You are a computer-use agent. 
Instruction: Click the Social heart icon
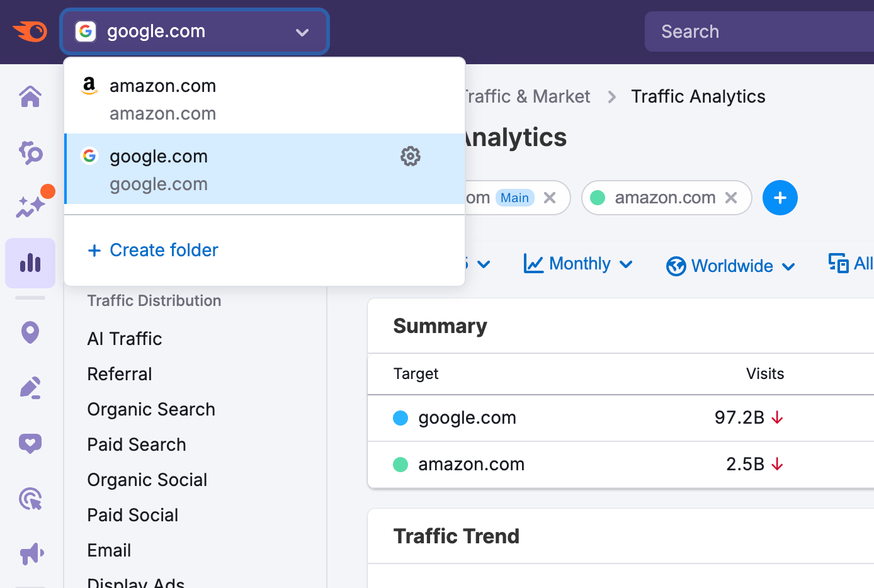click(30, 443)
